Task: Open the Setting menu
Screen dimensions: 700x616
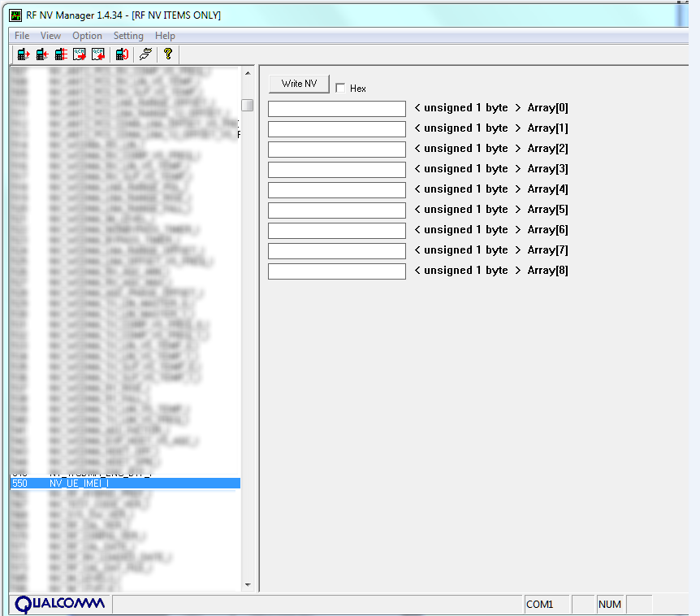Action: (128, 36)
